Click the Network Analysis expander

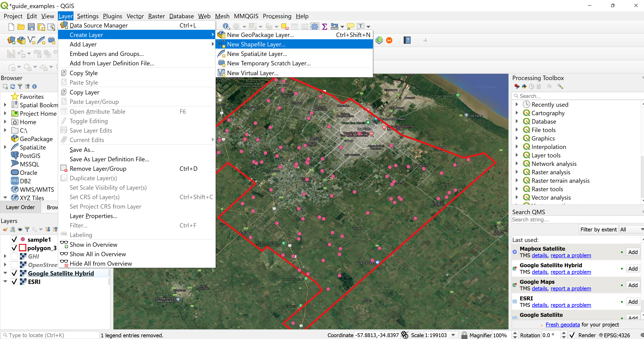tap(517, 164)
